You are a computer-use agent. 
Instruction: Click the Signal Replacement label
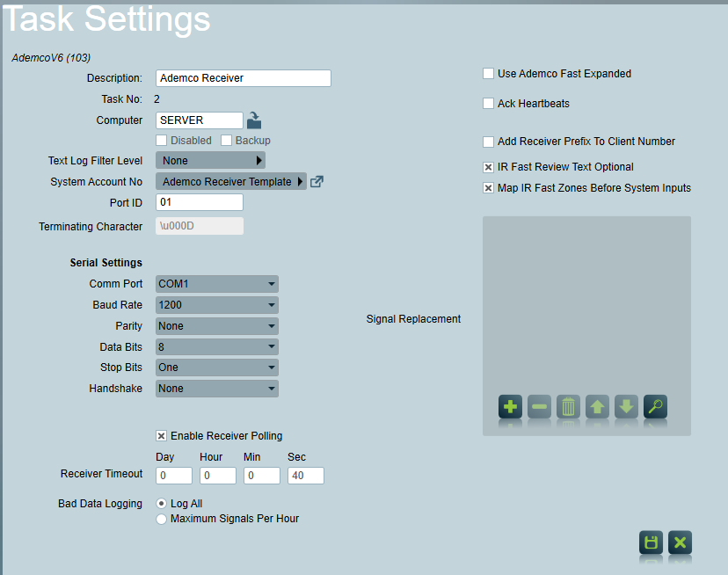(x=413, y=319)
